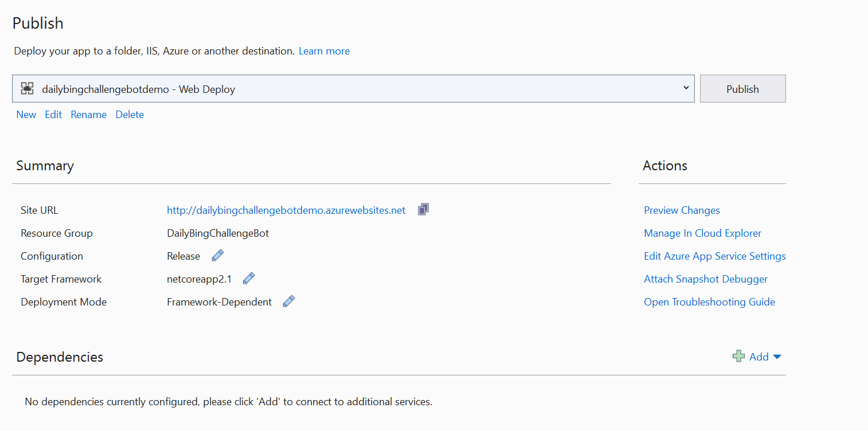Delete the publish profile

coord(130,115)
